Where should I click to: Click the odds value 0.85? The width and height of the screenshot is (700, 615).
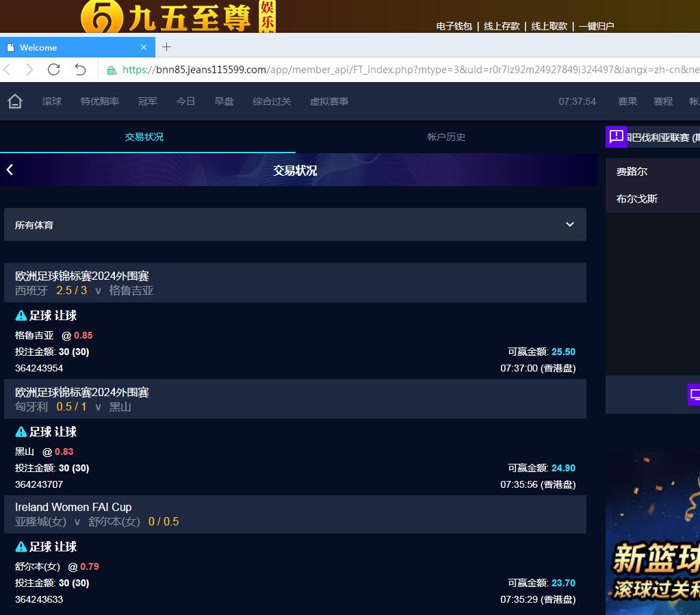click(83, 335)
